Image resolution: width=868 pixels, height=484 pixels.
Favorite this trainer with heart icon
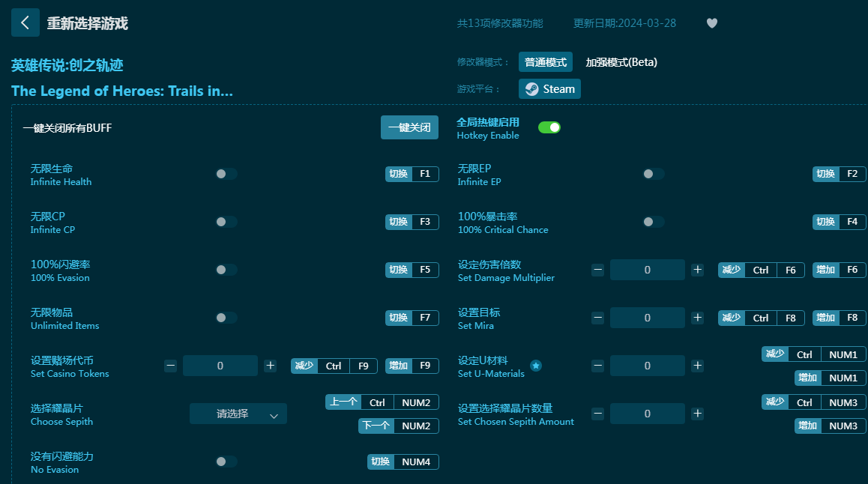point(712,23)
